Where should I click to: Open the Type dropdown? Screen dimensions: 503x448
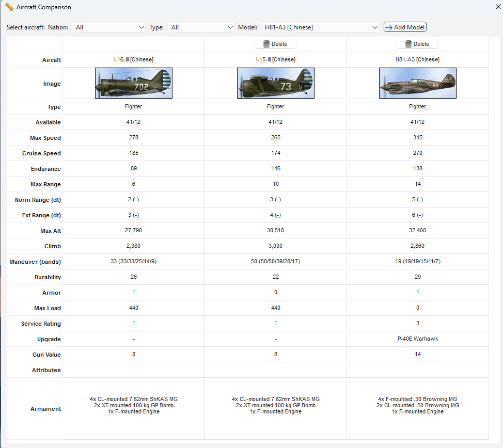pos(201,27)
